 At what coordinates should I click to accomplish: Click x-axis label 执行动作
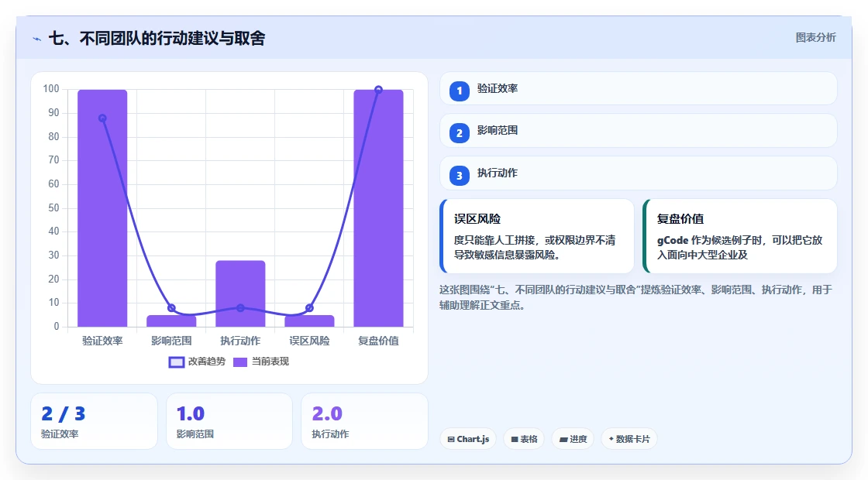coord(240,341)
